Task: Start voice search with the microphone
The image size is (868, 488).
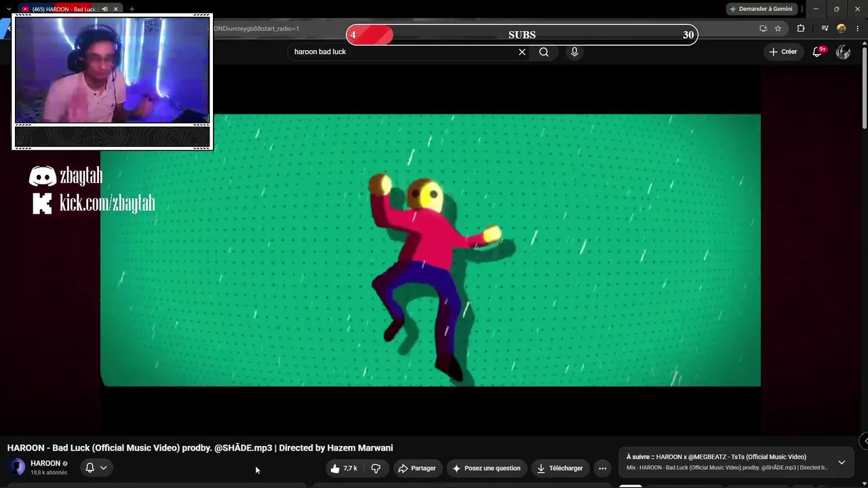Action: coord(574,52)
